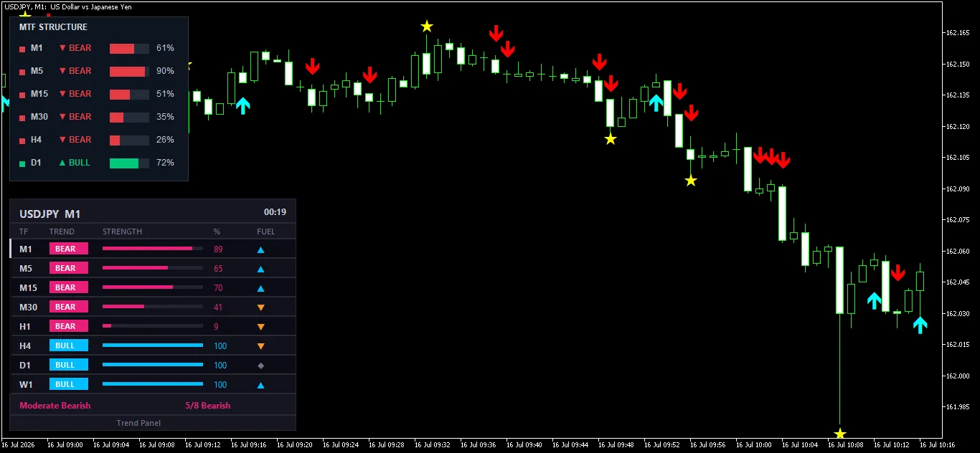Click the red square beside M1 in MTF Structure

click(x=22, y=49)
